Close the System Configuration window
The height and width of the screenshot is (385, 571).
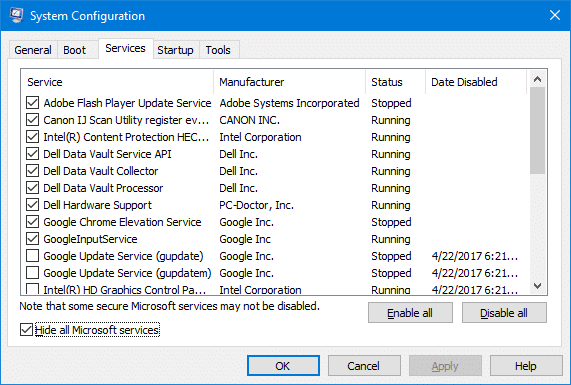[x=555, y=15]
